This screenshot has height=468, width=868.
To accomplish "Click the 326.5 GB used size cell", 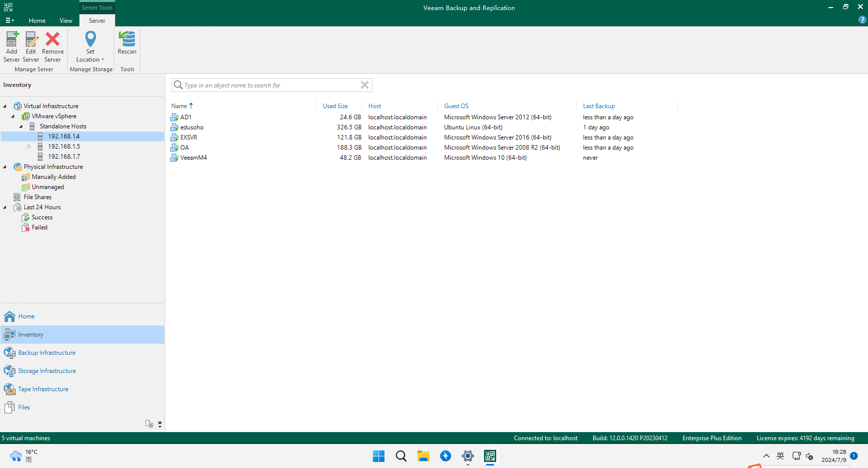I will (x=349, y=127).
